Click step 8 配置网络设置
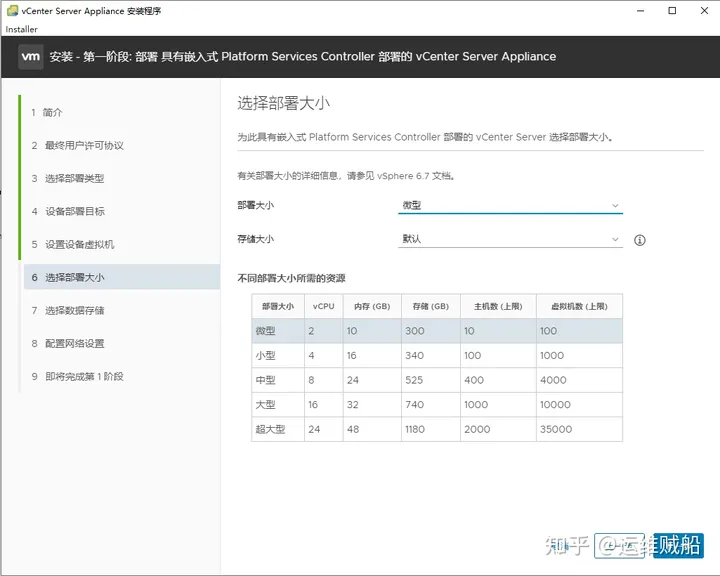720x576 pixels. tap(74, 344)
